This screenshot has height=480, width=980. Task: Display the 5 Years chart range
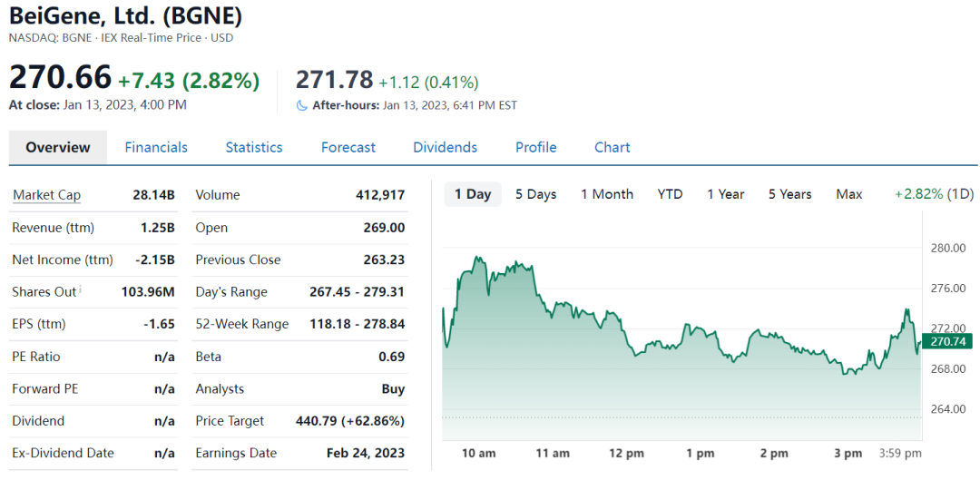(x=790, y=194)
